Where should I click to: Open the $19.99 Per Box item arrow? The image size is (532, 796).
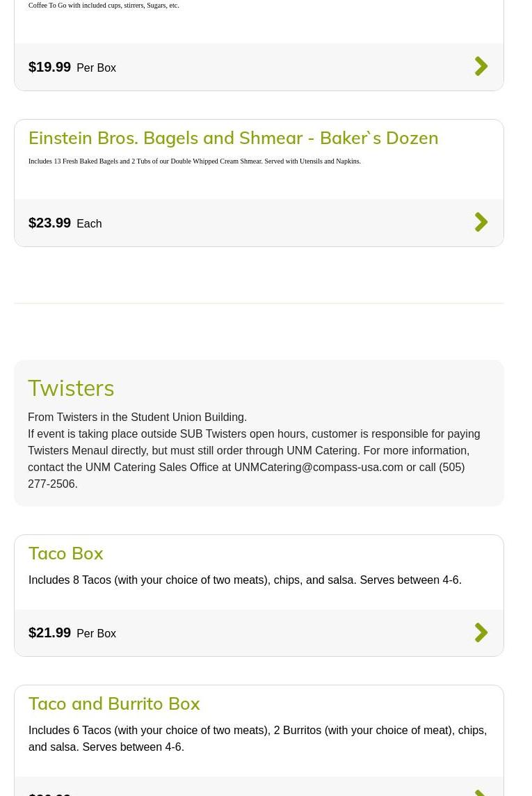click(481, 67)
